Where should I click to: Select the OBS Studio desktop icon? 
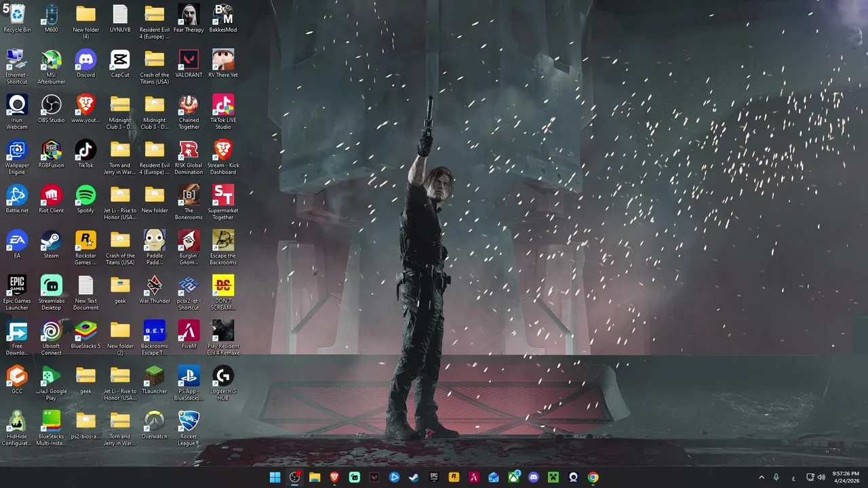(x=52, y=109)
